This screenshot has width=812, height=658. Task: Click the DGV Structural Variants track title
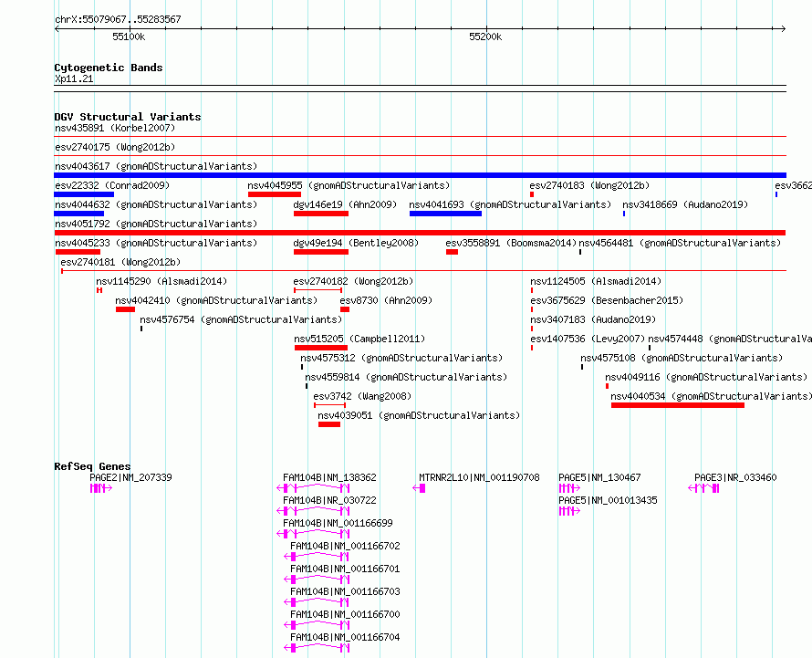pyautogui.click(x=128, y=117)
